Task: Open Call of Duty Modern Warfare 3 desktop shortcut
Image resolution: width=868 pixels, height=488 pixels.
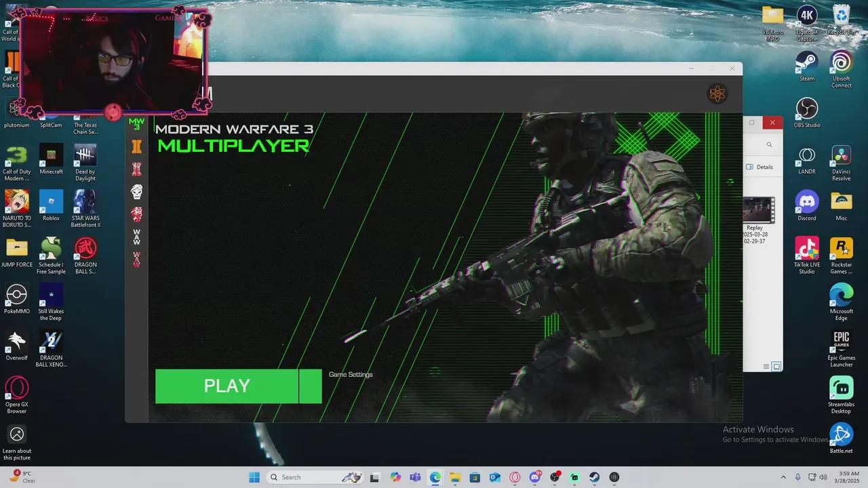Action: coord(17,163)
